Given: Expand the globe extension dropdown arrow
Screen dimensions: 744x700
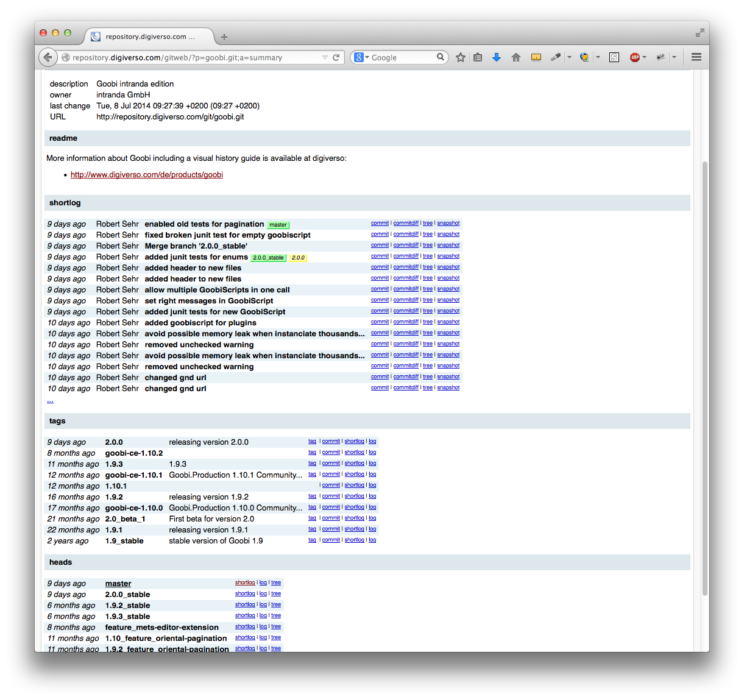Looking at the screenshot, I should click(x=598, y=57).
